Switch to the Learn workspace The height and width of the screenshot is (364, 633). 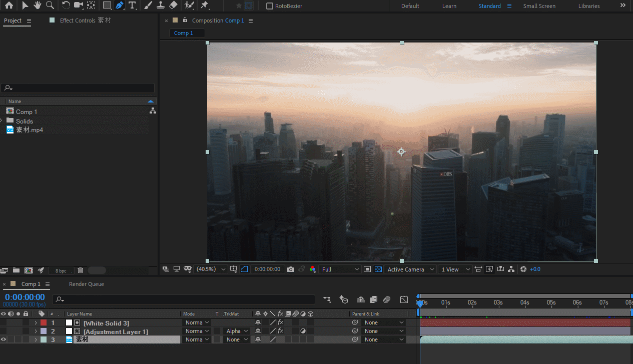coord(449,6)
